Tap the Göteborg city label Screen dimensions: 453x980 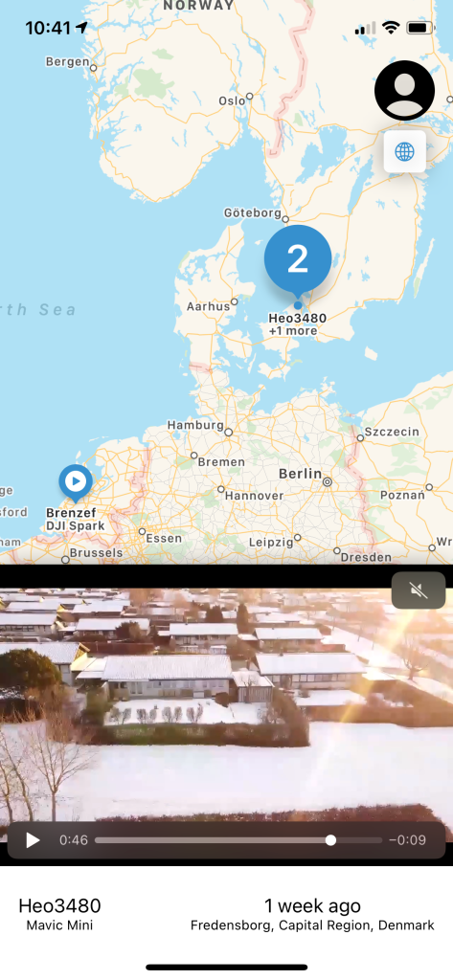point(253,212)
